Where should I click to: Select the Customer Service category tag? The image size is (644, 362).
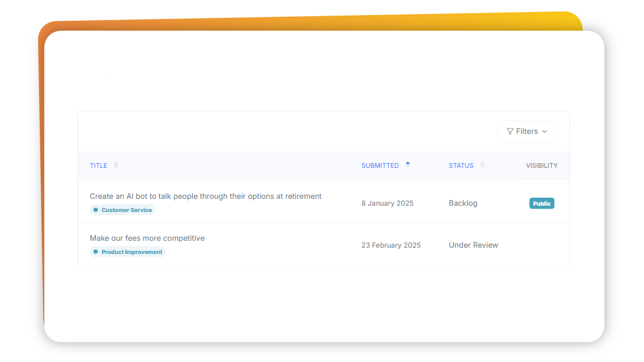tap(122, 210)
